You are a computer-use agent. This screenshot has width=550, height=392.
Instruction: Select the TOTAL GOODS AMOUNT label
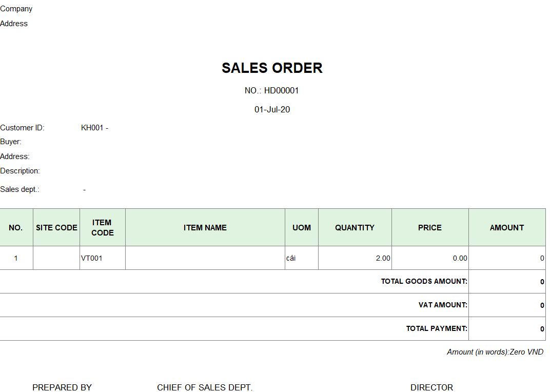(x=424, y=282)
